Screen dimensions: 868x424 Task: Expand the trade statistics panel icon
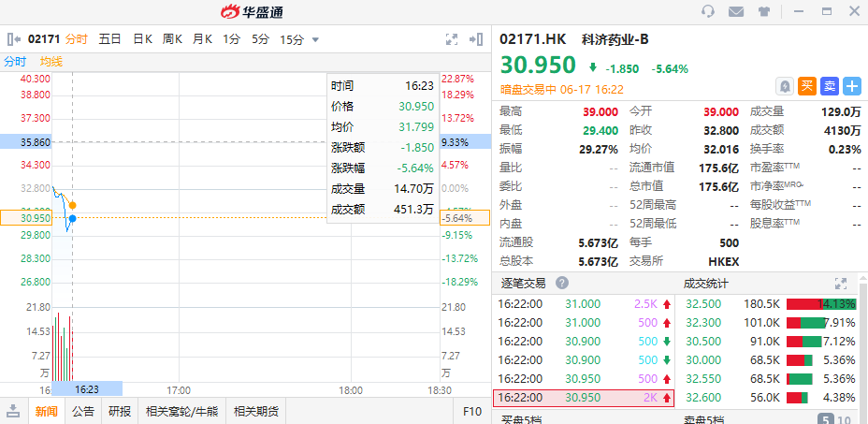(841, 284)
